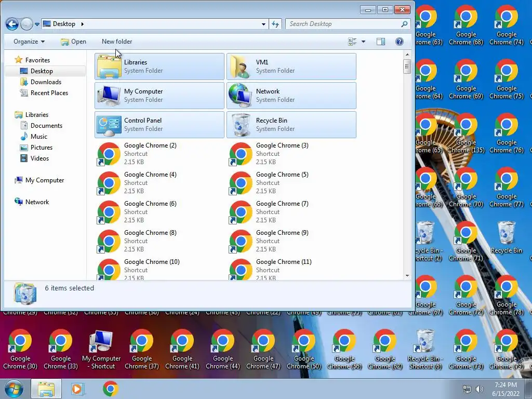532x399 pixels.
Task: Select Google Chrome (2) shortcut in list
Action: tap(159, 154)
